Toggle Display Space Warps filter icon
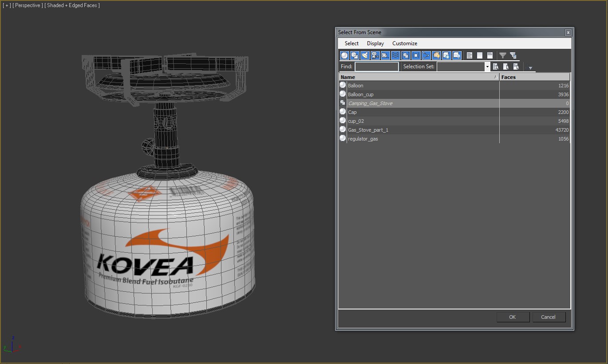Viewport: 608px width, 364px height. pyautogui.click(x=395, y=55)
